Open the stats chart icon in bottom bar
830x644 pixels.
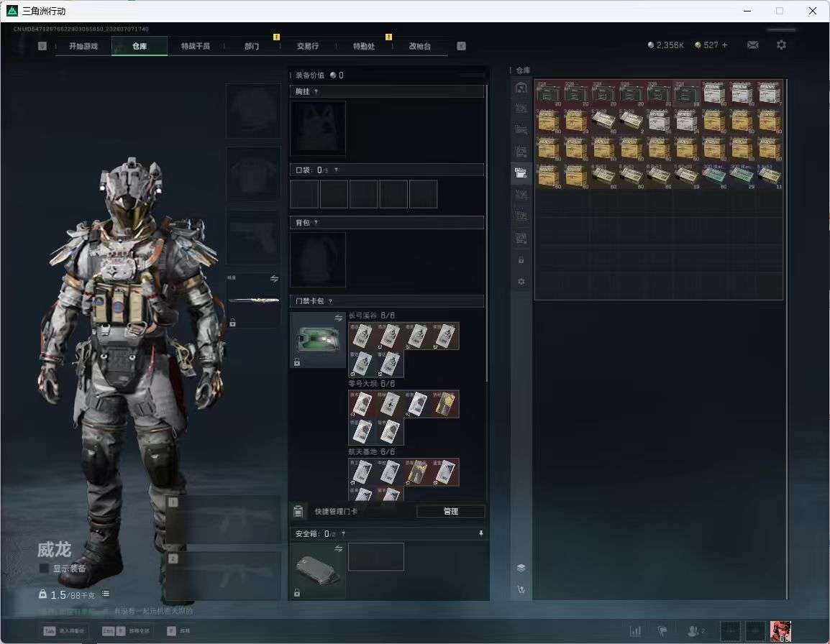[635, 631]
